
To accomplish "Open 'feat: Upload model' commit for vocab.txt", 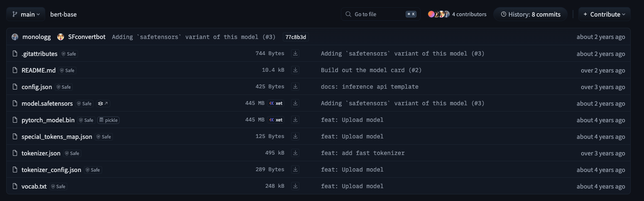I will 352,186.
